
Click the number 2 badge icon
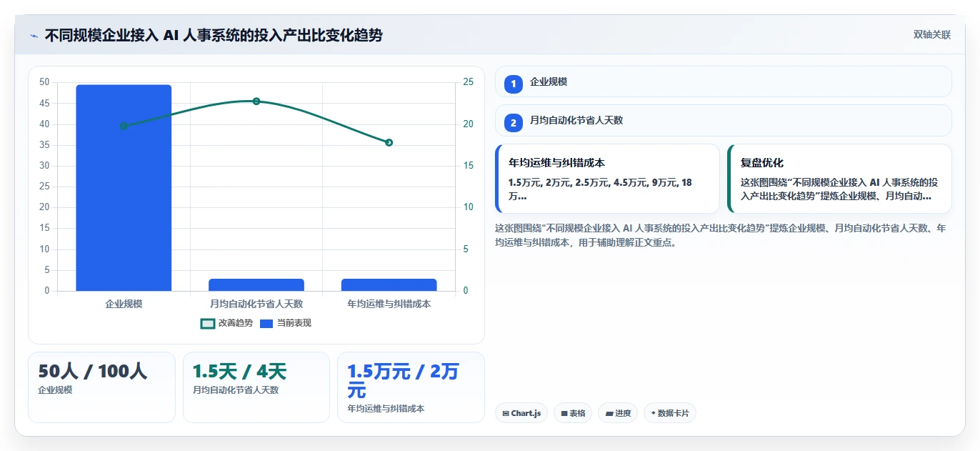tap(513, 123)
